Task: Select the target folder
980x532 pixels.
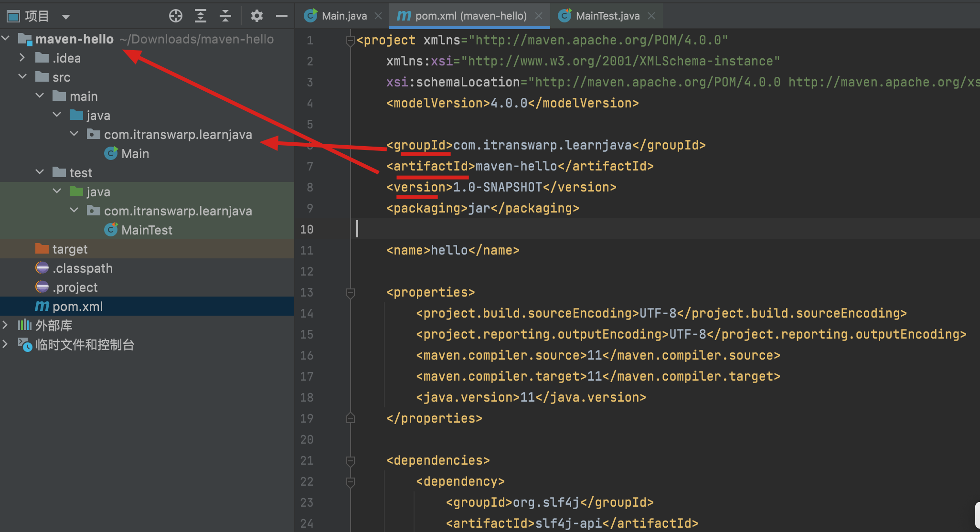Action: [147, 249]
